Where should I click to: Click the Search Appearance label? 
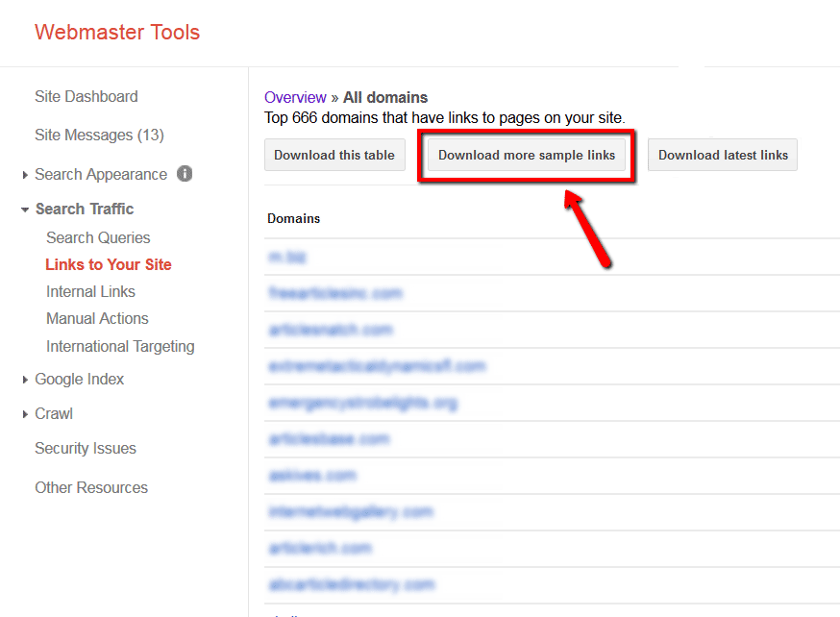point(101,175)
